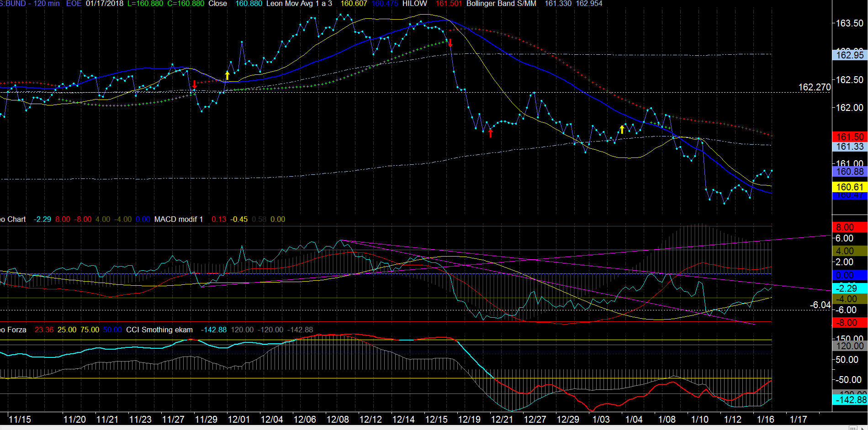Click the 11/15 date on the time axis

[x=20, y=420]
